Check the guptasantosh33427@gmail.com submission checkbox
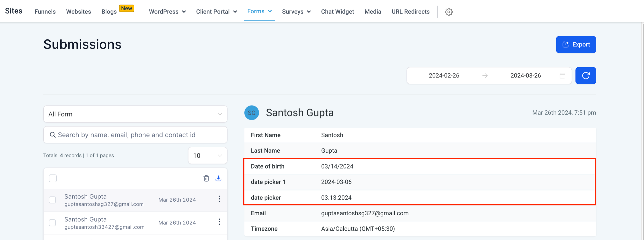644x240 pixels. tap(53, 222)
